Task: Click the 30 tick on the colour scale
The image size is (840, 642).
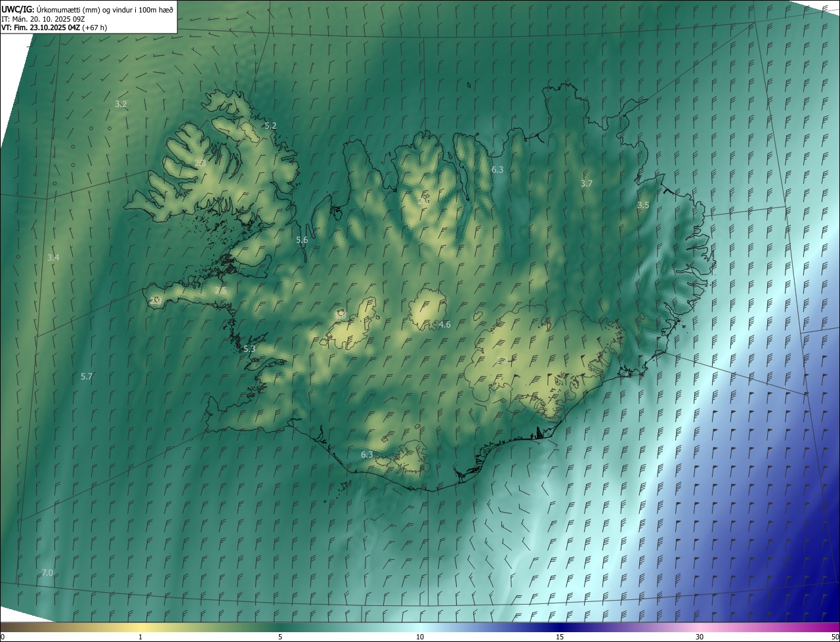Action: 700,637
